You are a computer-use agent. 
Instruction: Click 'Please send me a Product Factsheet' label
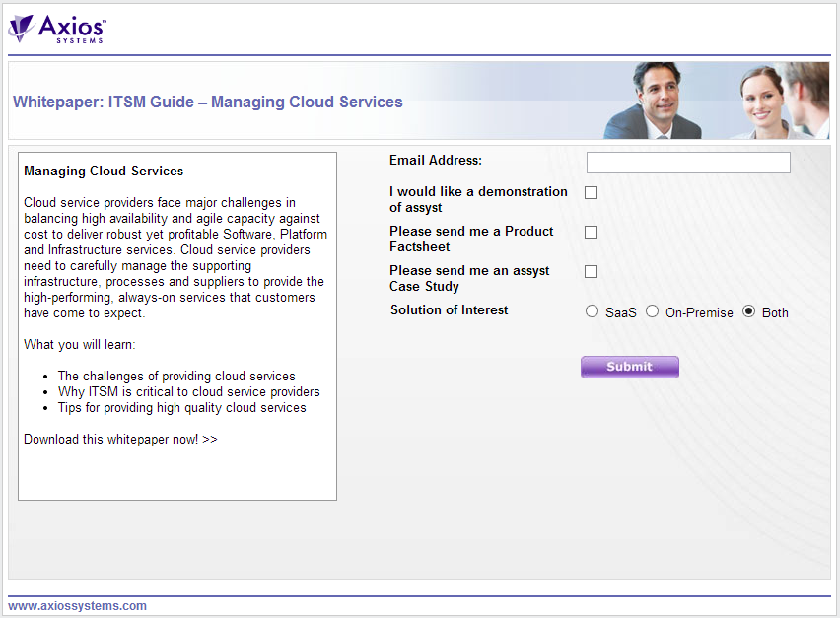(471, 239)
